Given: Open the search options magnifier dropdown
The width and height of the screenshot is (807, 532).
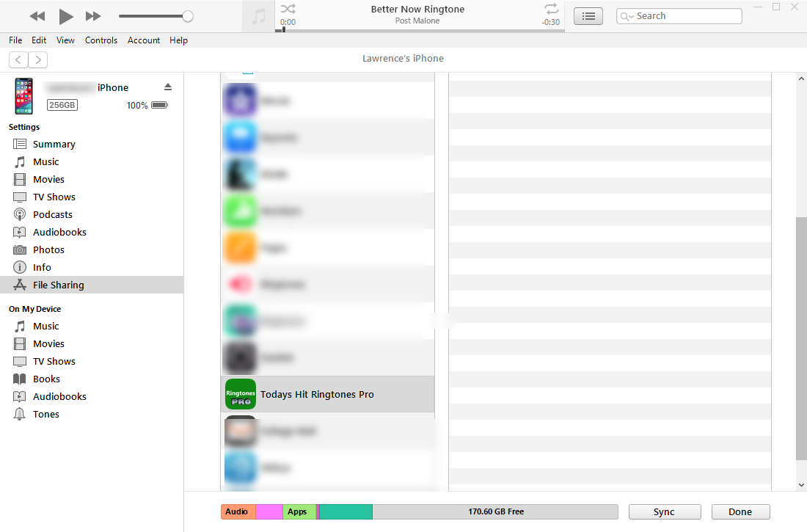Looking at the screenshot, I should tap(627, 16).
